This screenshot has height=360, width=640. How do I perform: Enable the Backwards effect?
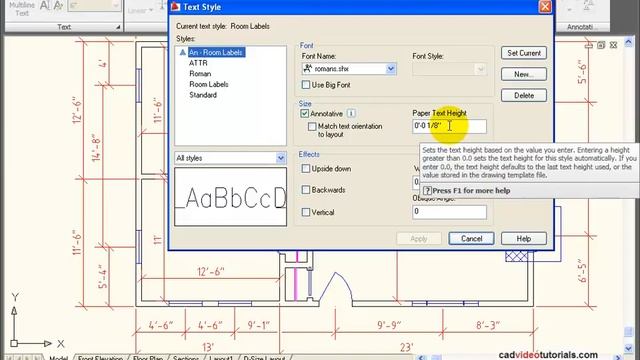point(306,190)
